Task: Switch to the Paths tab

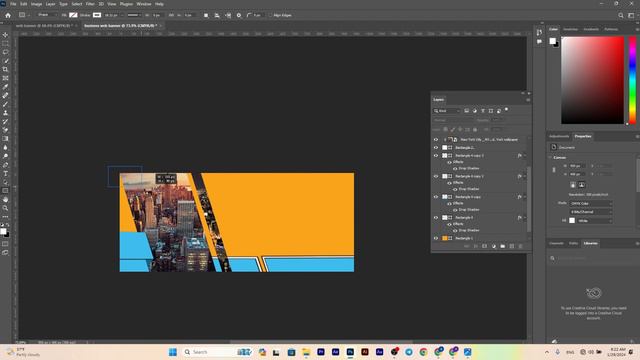Action: (x=573, y=243)
